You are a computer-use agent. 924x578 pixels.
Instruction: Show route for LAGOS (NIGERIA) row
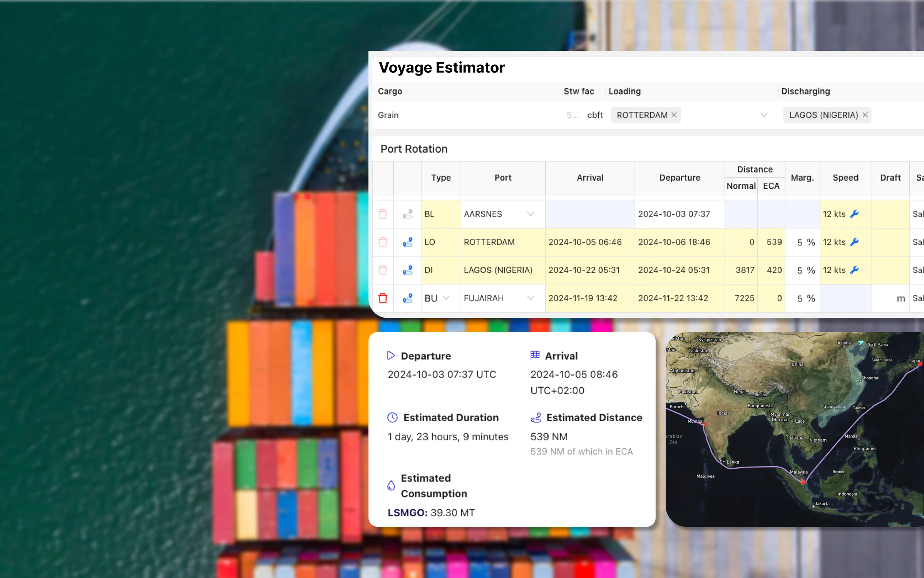(x=407, y=270)
